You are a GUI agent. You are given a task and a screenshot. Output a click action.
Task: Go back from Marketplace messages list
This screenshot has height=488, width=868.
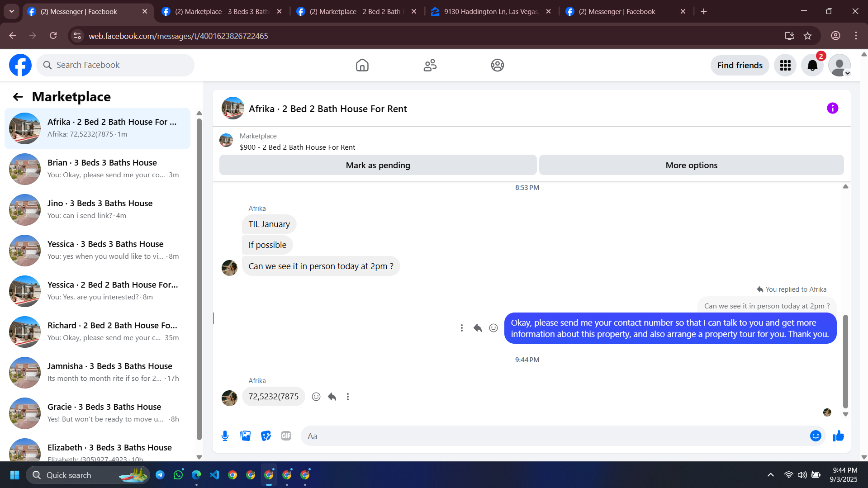coord(18,97)
